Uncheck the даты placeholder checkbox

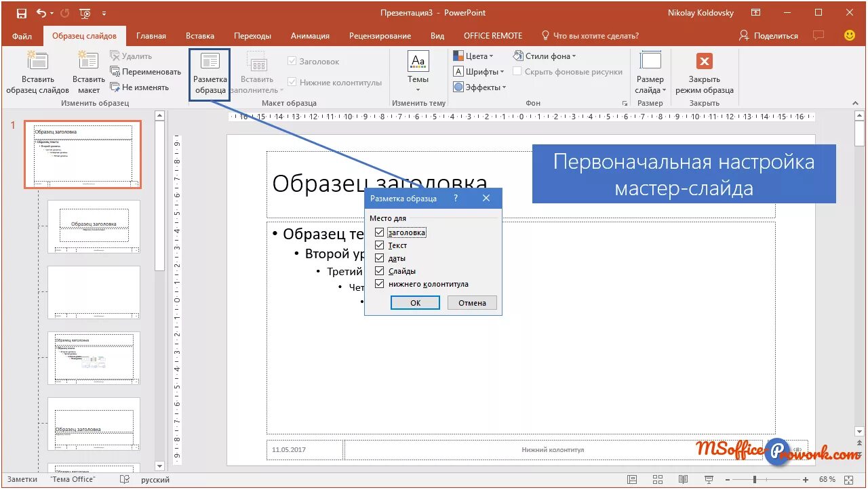tap(379, 258)
